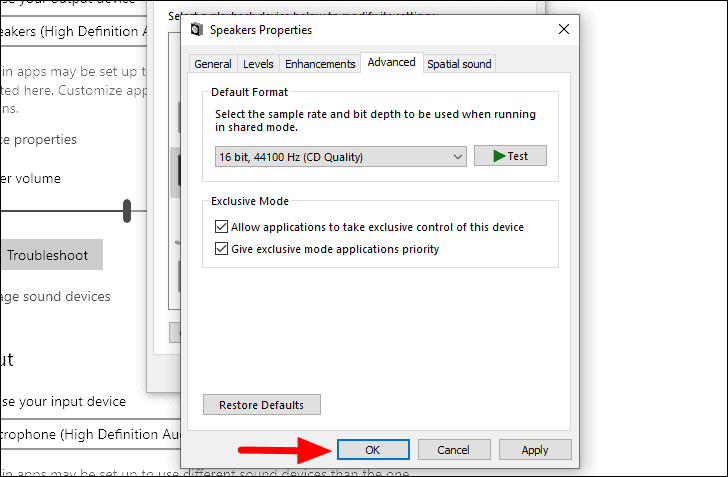Click the Troubleshoot button in Sound settings
Viewport: 728px width, 477px height.
pyautogui.click(x=50, y=255)
